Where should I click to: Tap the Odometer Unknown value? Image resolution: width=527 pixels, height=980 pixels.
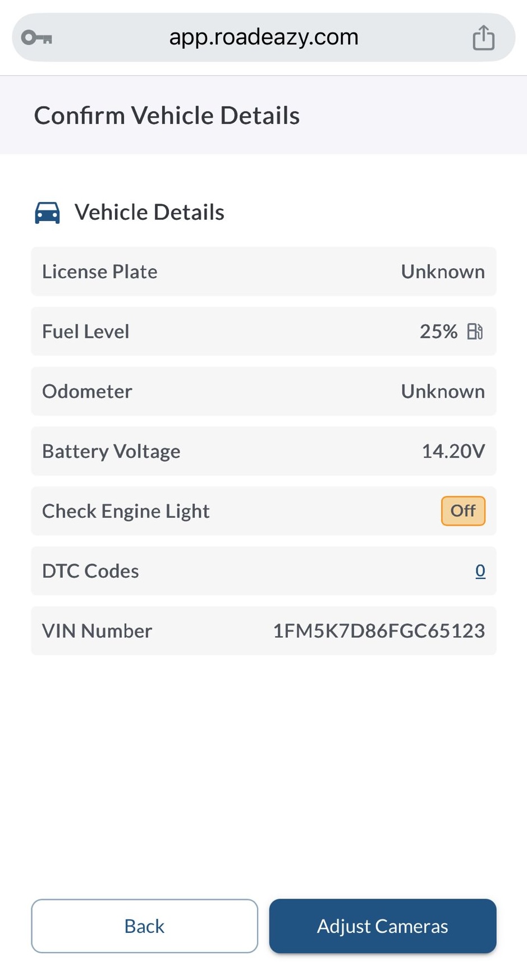[442, 392]
